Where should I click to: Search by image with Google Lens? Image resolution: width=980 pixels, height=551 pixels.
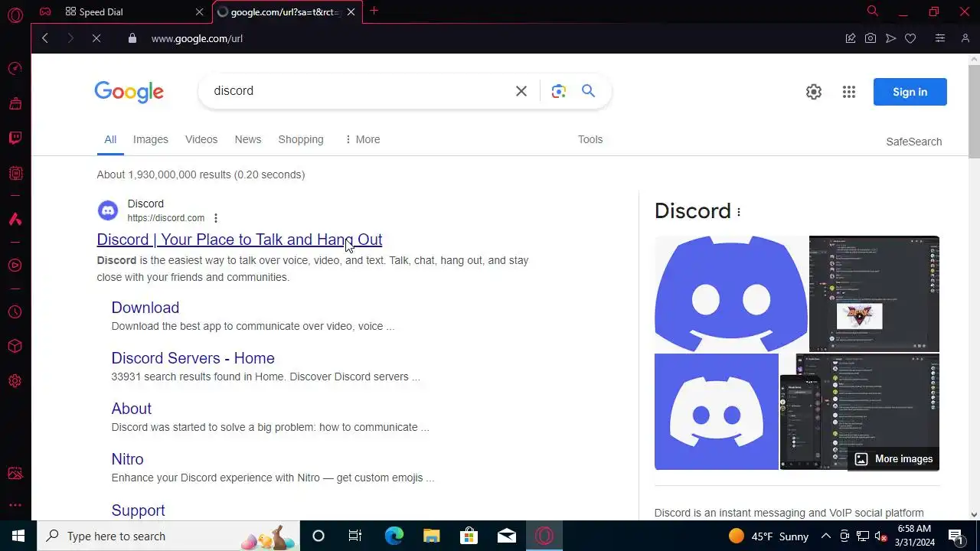coord(559,91)
